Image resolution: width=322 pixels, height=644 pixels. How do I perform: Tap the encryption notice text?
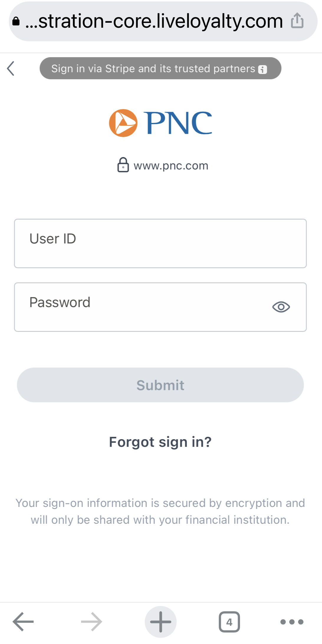tap(160, 511)
